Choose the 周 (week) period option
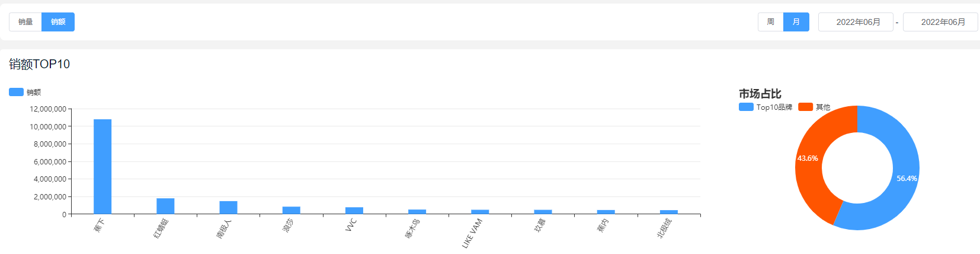Image resolution: width=980 pixels, height=254 pixels. coord(770,22)
